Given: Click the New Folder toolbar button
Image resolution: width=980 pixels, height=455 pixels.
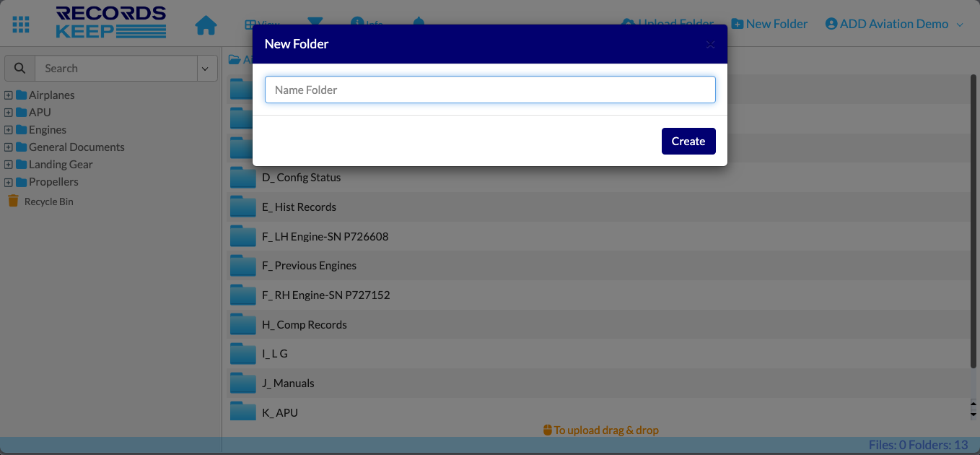Looking at the screenshot, I should coord(769,24).
